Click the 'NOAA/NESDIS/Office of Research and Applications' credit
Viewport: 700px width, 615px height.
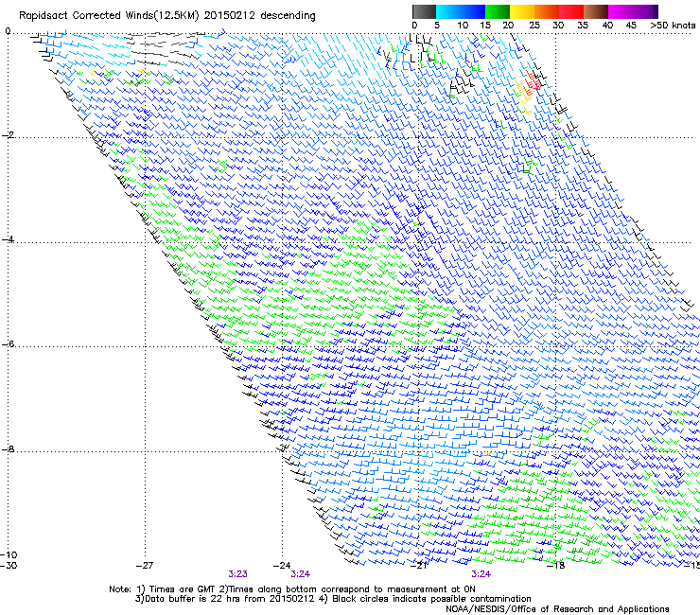pyautogui.click(x=557, y=608)
